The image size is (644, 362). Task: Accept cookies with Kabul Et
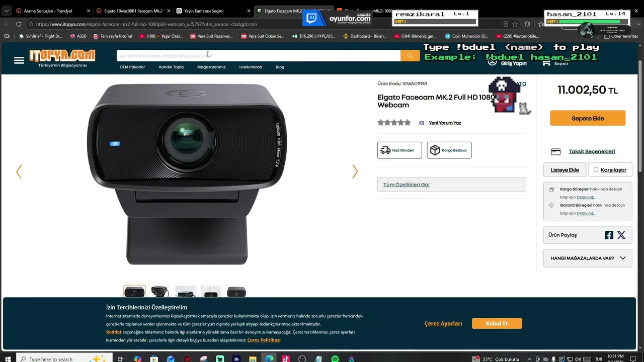[497, 323]
